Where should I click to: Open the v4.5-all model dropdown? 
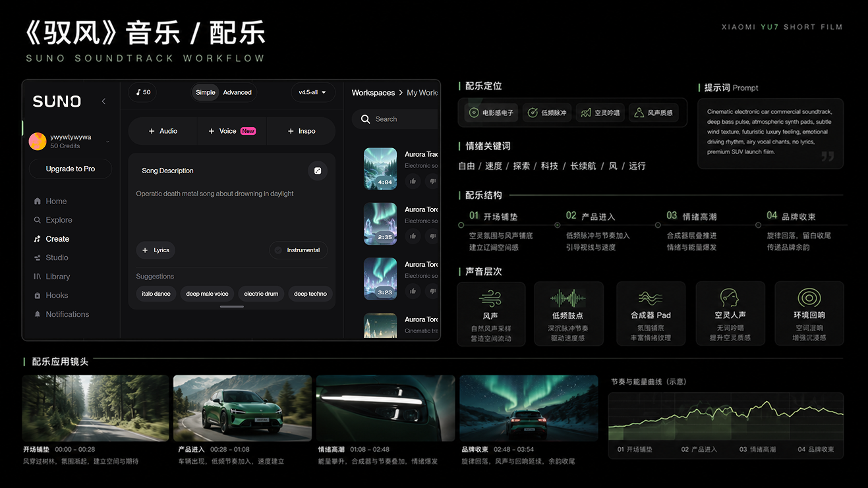click(313, 92)
